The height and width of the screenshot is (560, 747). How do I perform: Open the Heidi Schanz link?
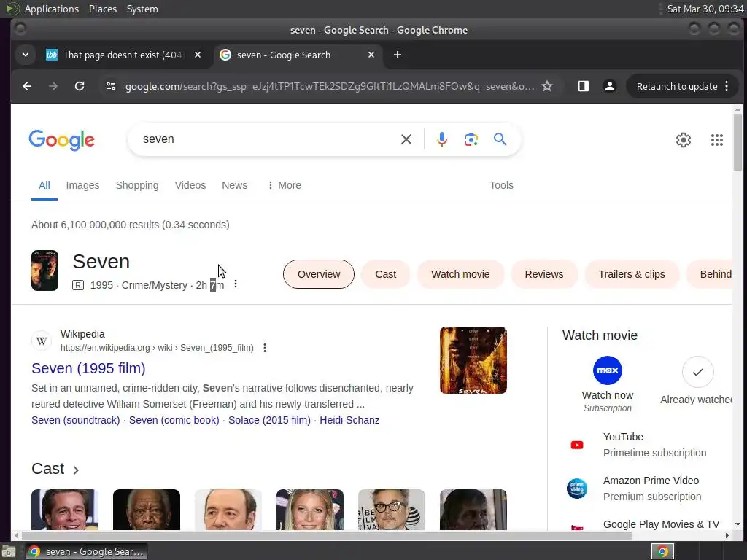[349, 420]
